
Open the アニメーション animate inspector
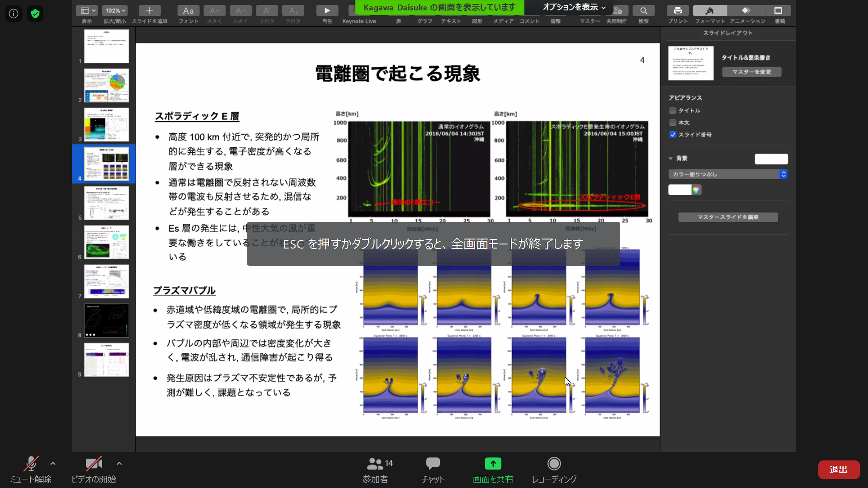(746, 10)
